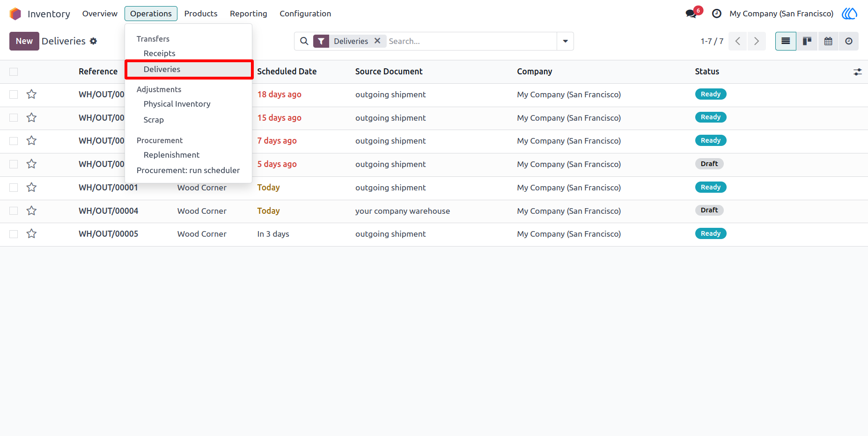
Task: Sort by Status column header
Action: (x=706, y=72)
